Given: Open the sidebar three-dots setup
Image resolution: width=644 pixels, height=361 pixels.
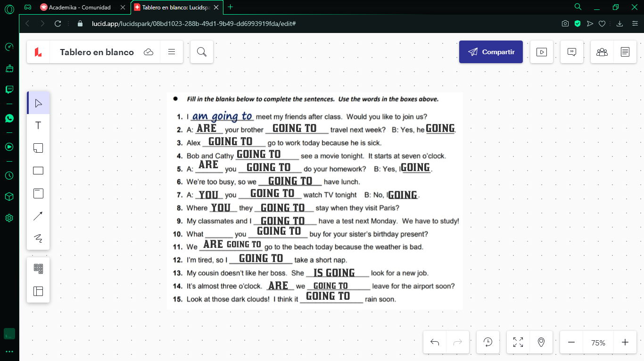Looking at the screenshot, I should pyautogui.click(x=9, y=352).
